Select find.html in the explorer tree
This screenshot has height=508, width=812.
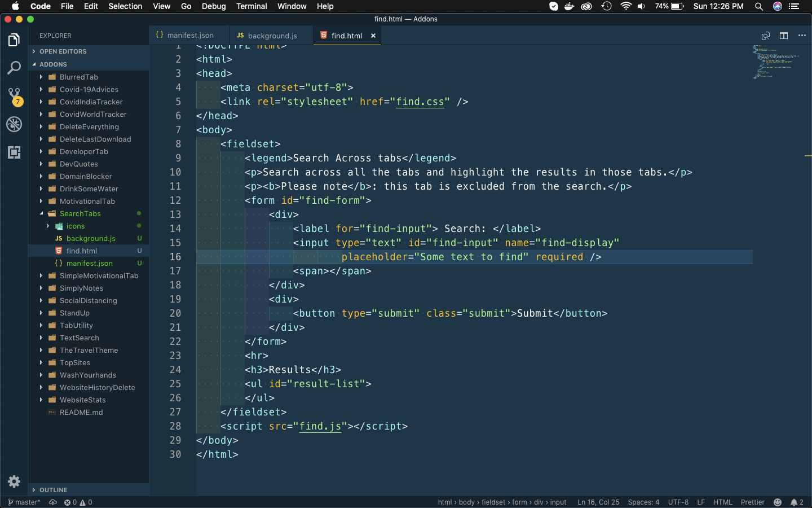click(89, 251)
